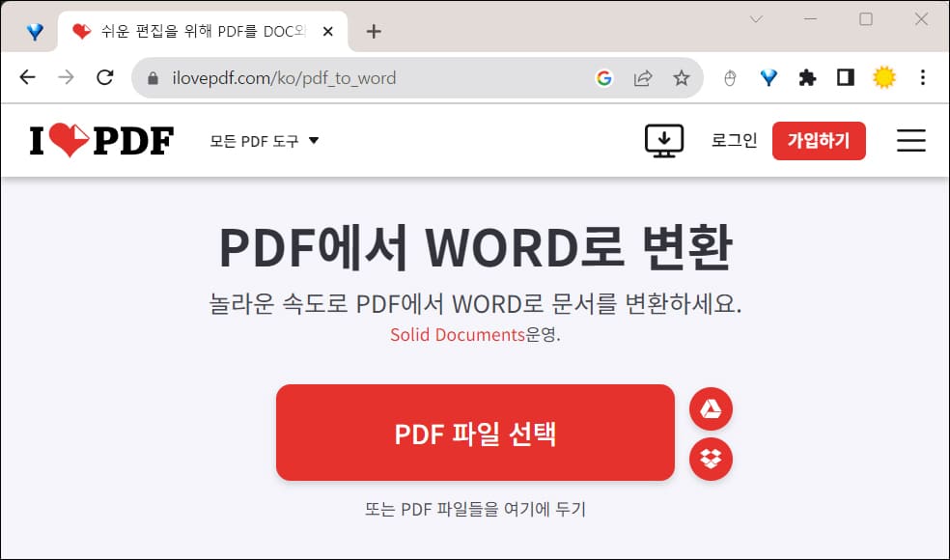950x560 pixels.
Task: Upload PDF from Google Drive
Action: click(x=711, y=408)
